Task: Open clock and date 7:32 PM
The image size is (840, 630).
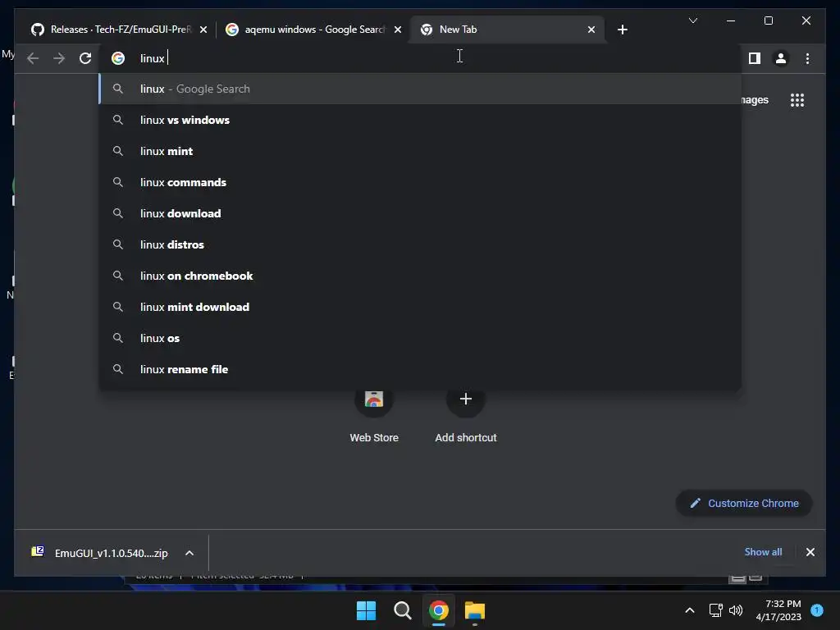Action: pos(778,610)
